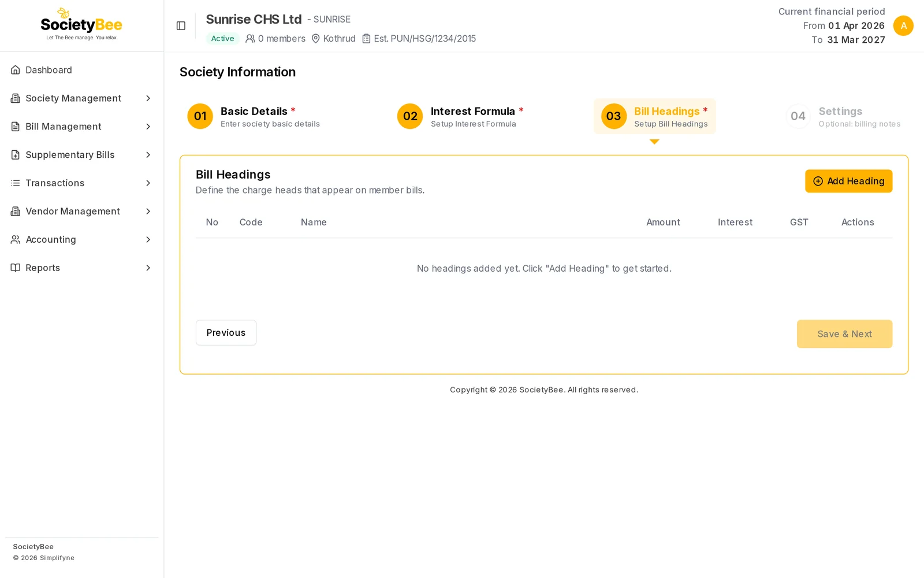This screenshot has height=578, width=924.
Task: Click the Interest column header
Action: [735, 223]
